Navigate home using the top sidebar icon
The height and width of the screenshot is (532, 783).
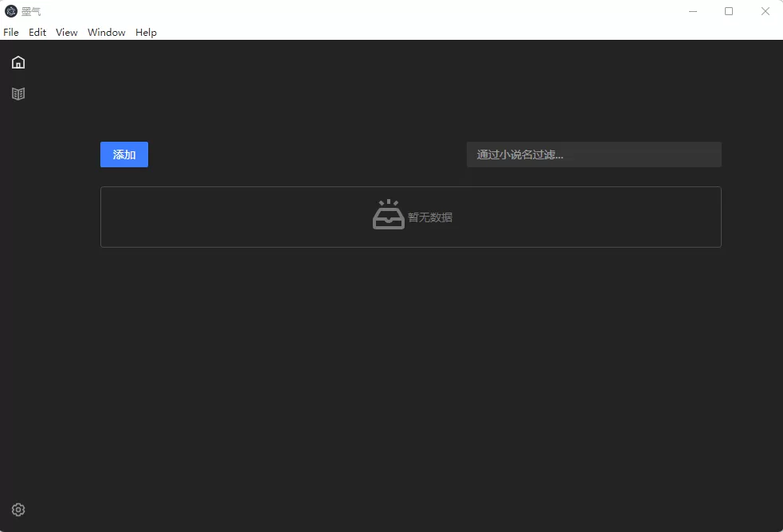click(x=18, y=61)
